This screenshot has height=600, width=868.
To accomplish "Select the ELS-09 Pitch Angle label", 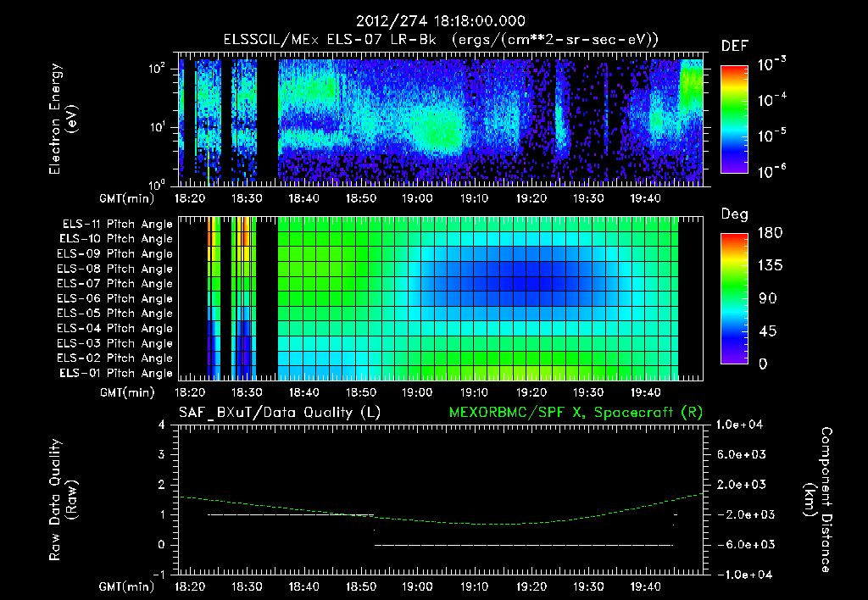I will (x=115, y=254).
